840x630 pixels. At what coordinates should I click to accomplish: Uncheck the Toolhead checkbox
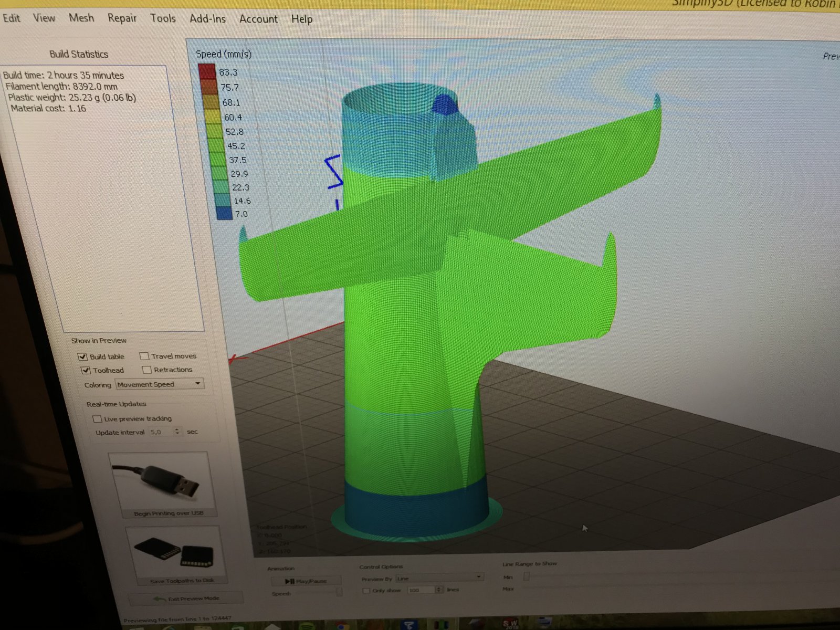click(x=86, y=371)
